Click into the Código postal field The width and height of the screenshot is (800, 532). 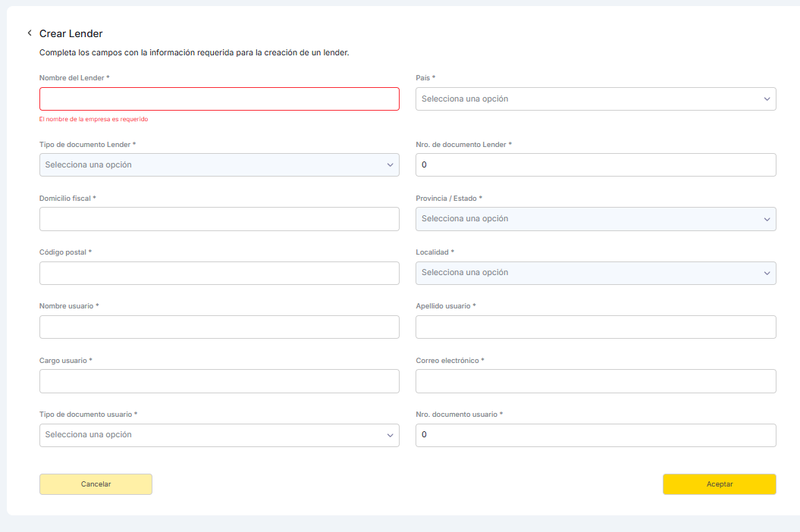tap(218, 274)
